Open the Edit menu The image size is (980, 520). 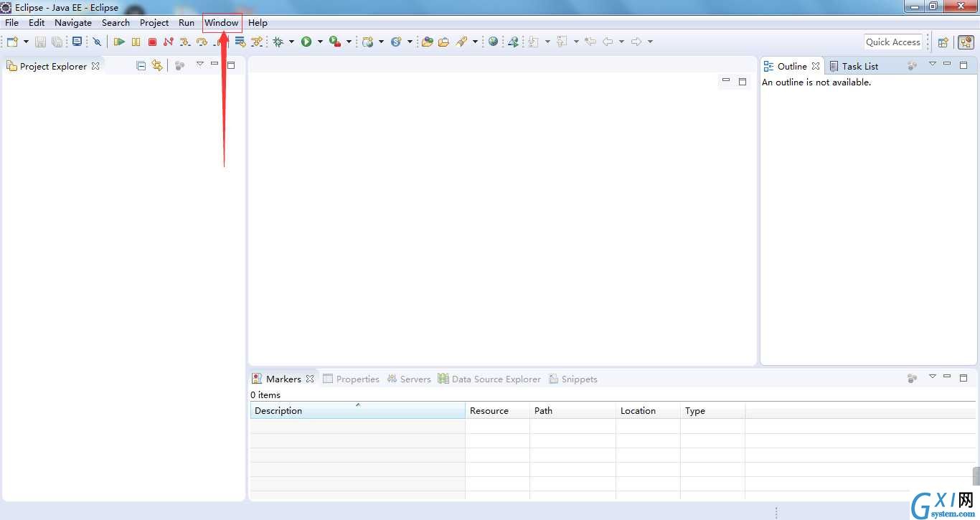click(37, 22)
